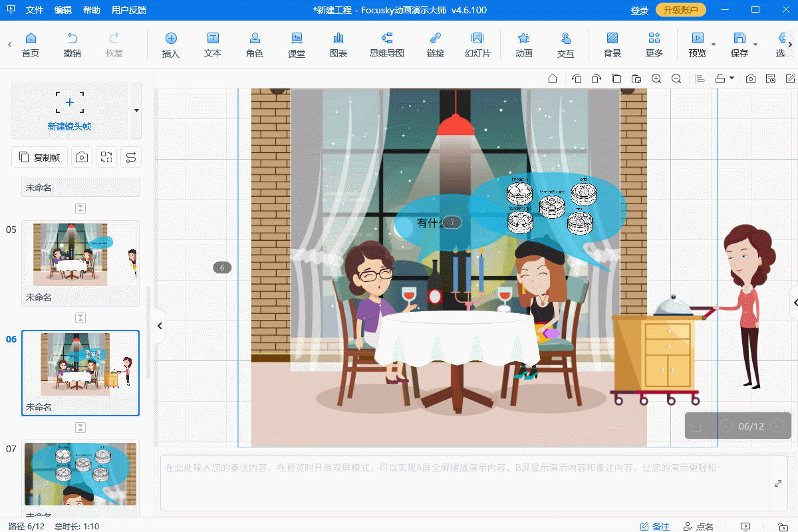Open the 预览 dropdown arrow
The image size is (798, 532).
point(714,45)
